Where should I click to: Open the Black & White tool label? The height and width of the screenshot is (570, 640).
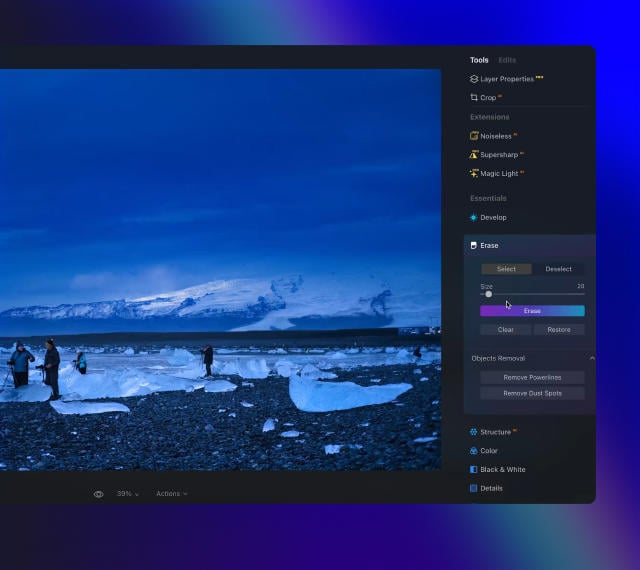(x=503, y=470)
